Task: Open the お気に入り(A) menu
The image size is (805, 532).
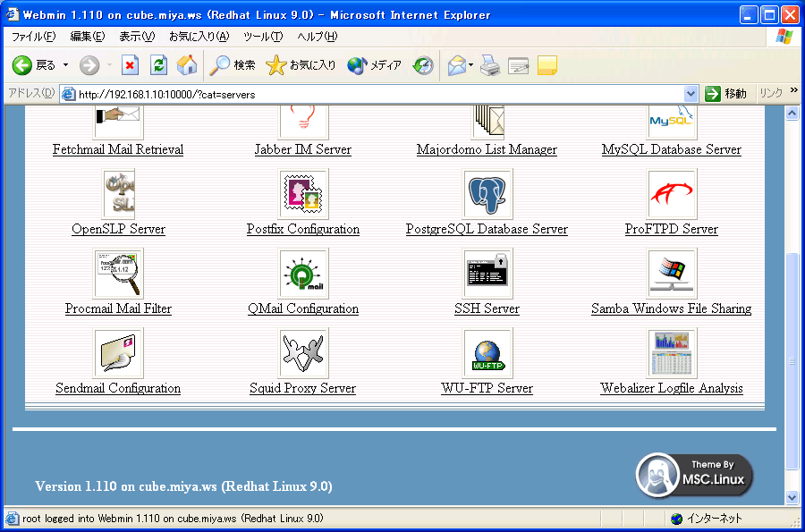Action: click(x=199, y=37)
